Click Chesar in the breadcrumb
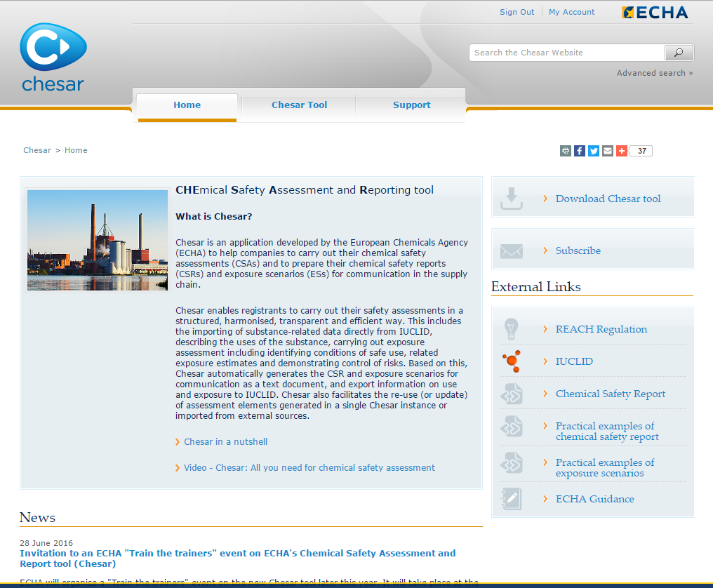The height and width of the screenshot is (588, 713). [37, 150]
